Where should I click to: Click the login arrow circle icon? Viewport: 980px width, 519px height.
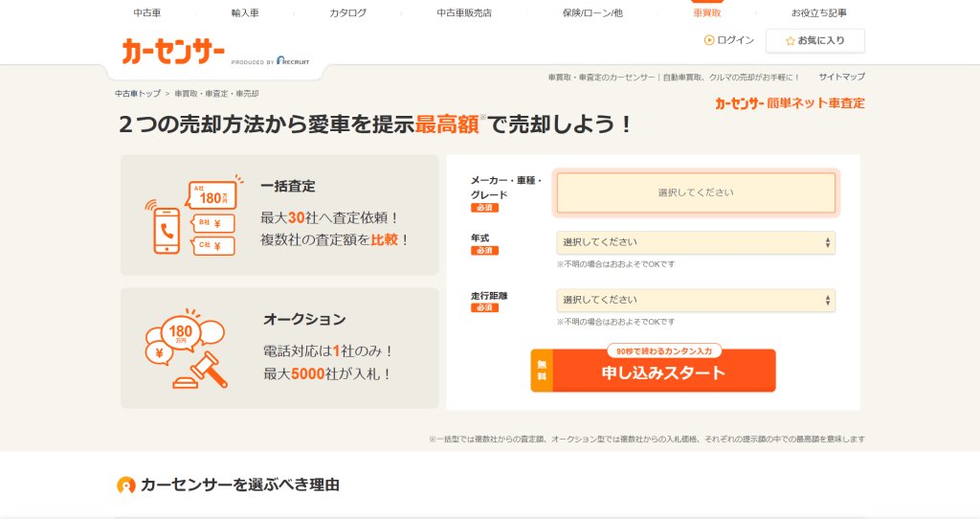tap(709, 40)
